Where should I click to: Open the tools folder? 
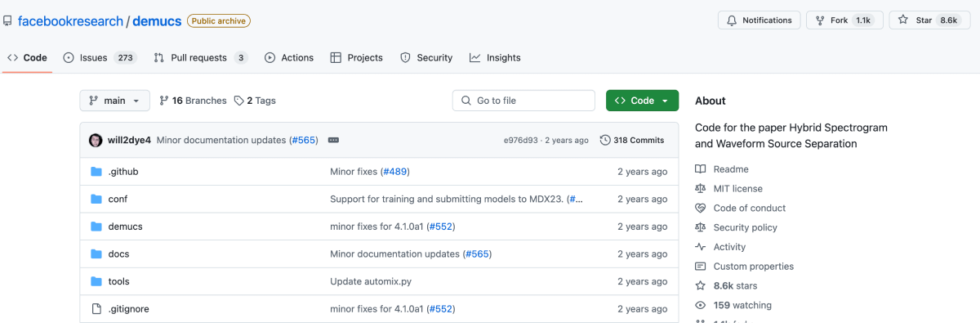pyautogui.click(x=118, y=281)
